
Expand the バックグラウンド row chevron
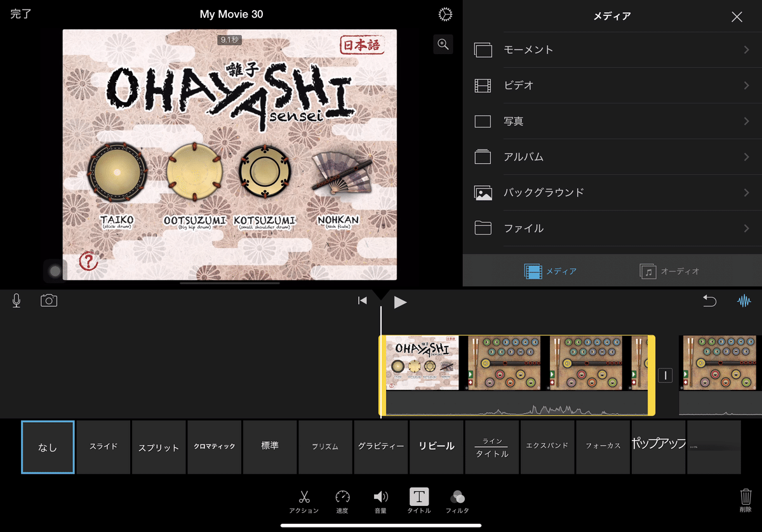[x=747, y=192]
